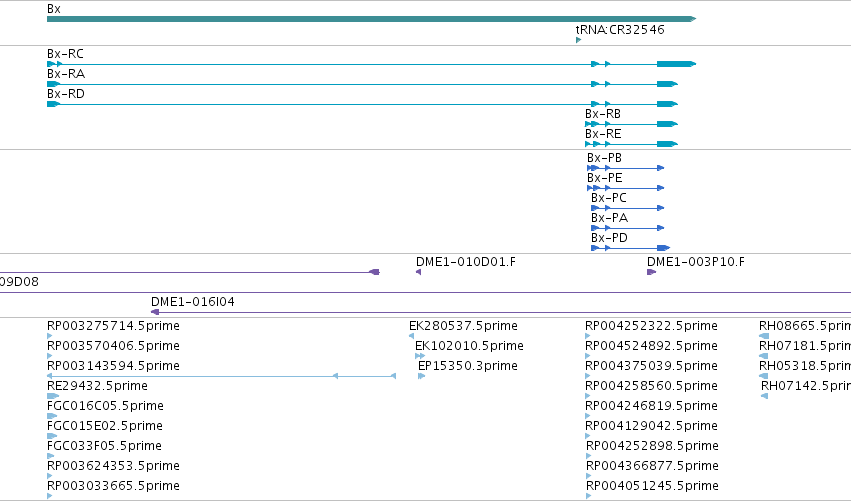Select the Bx-PA protein label

(609, 218)
